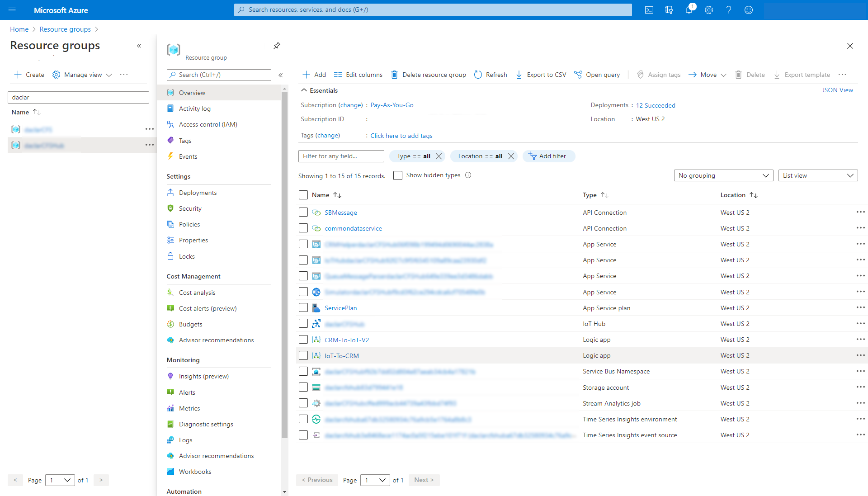Click the Stream Analytics job resource icon
868x496 pixels.
[316, 403]
